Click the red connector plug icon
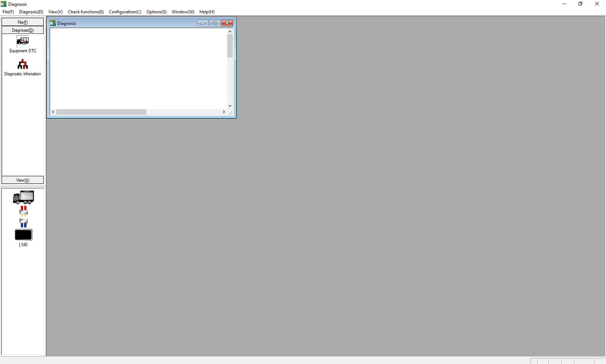Screen dimensions: 606x364 23,211
